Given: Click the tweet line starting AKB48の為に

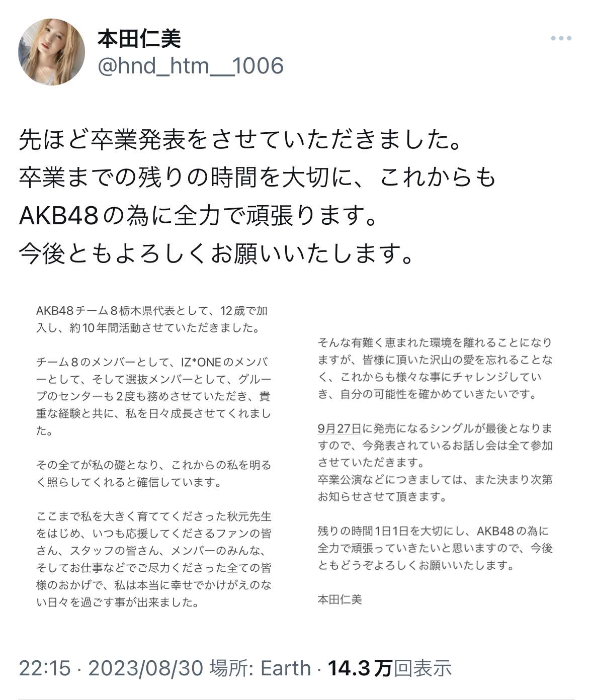Looking at the screenshot, I should coord(198,215).
